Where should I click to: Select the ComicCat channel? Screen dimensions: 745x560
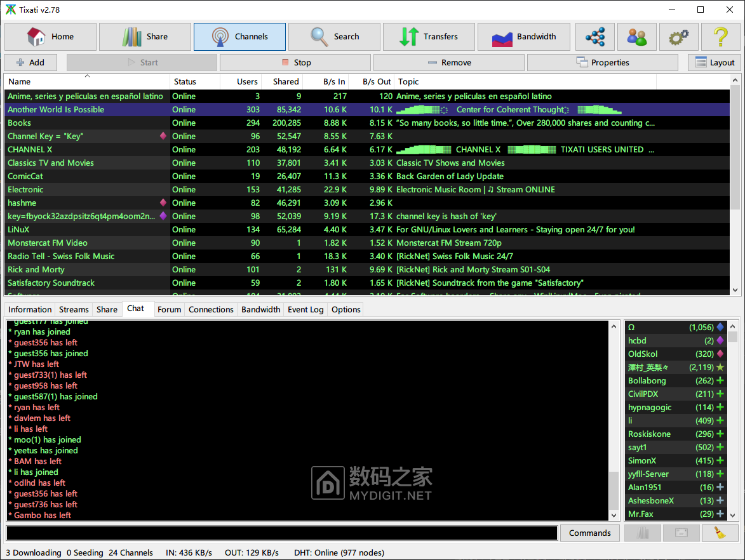tap(367, 176)
